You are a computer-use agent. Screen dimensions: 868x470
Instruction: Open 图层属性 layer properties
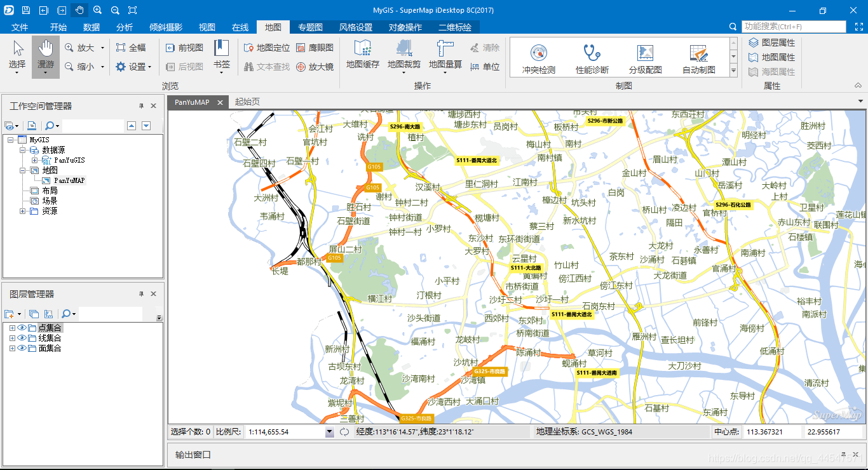(772, 43)
